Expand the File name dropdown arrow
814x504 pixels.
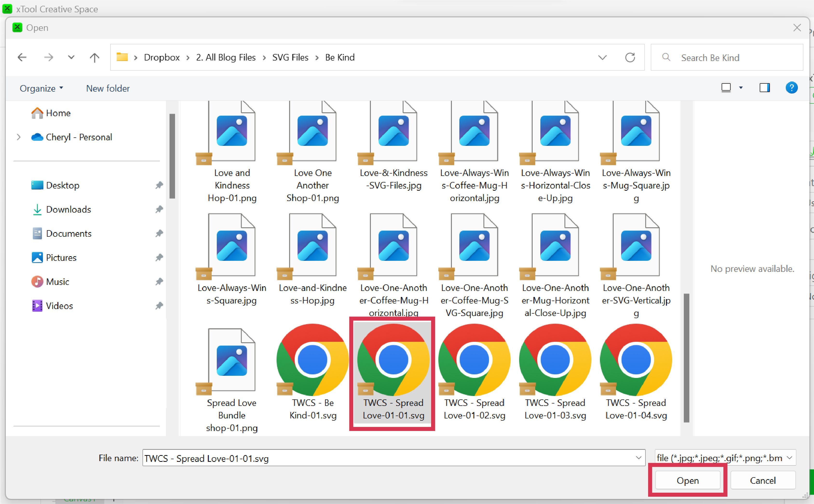click(638, 458)
